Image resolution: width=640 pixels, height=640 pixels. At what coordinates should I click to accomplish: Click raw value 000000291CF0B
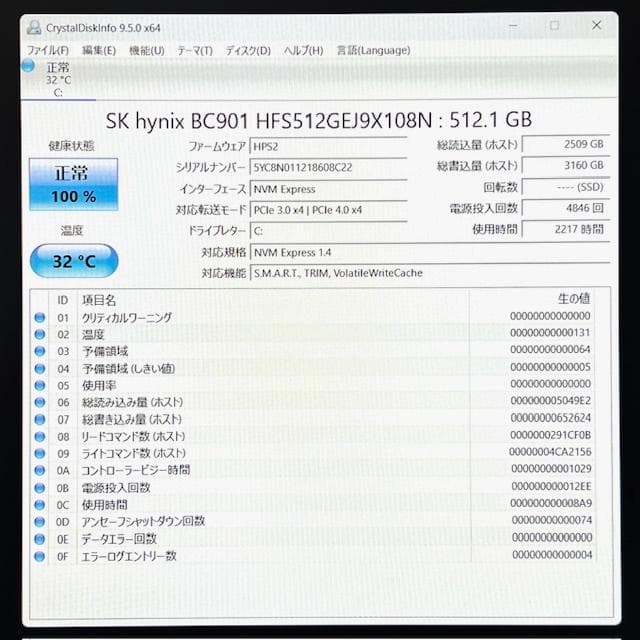point(550,435)
